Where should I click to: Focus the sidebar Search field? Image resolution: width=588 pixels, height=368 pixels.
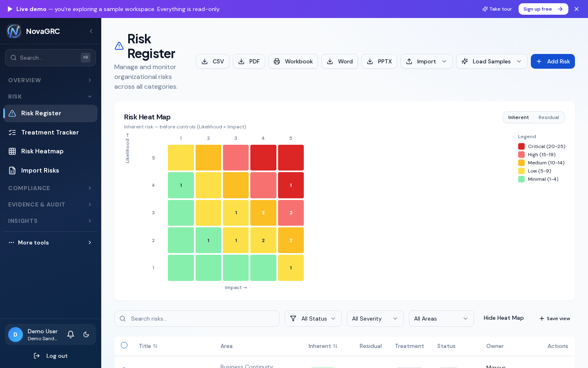click(50, 58)
